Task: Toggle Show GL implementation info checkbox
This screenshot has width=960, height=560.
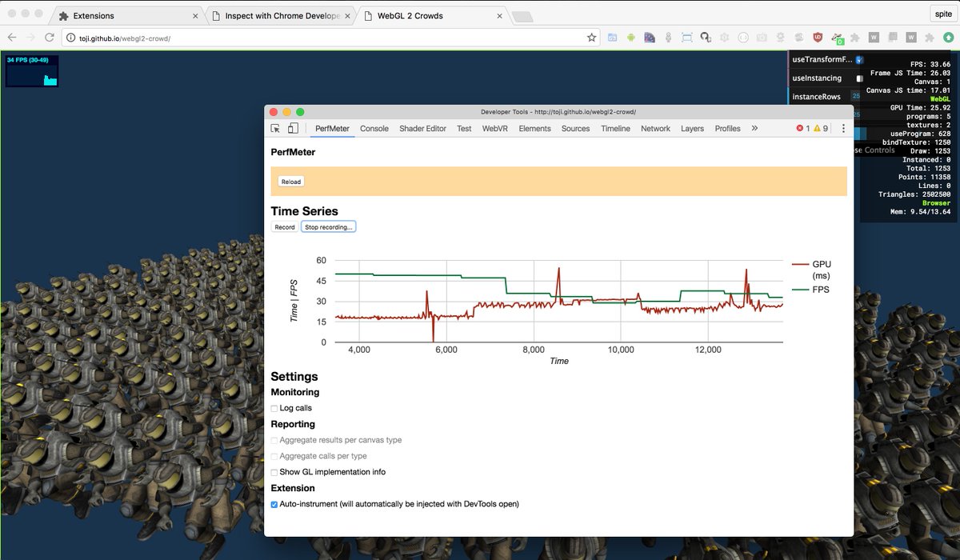Action: pyautogui.click(x=274, y=473)
